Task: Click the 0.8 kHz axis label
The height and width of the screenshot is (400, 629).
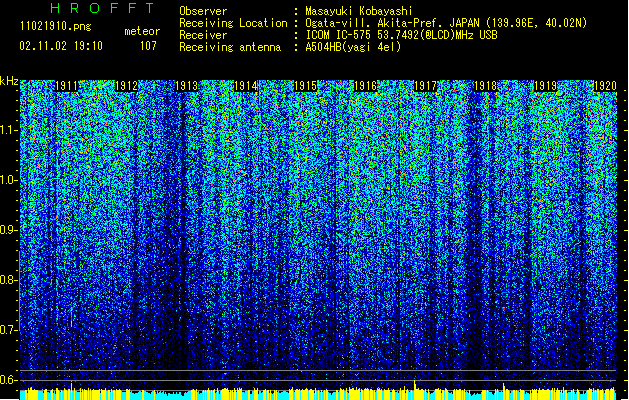Action: pyautogui.click(x=9, y=280)
